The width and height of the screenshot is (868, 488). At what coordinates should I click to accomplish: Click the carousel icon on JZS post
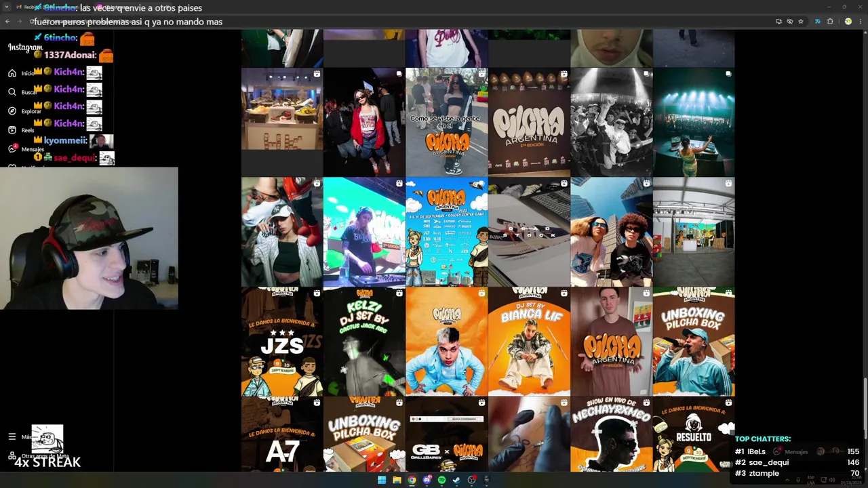pos(317,293)
